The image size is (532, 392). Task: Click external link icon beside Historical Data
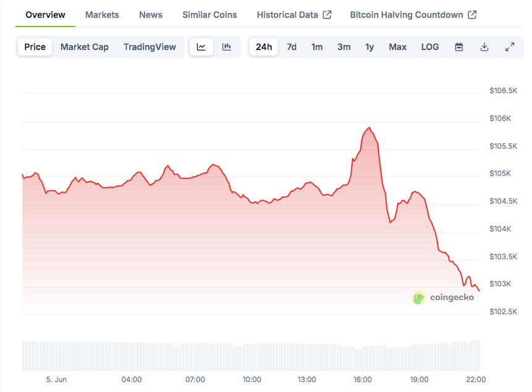pos(327,15)
